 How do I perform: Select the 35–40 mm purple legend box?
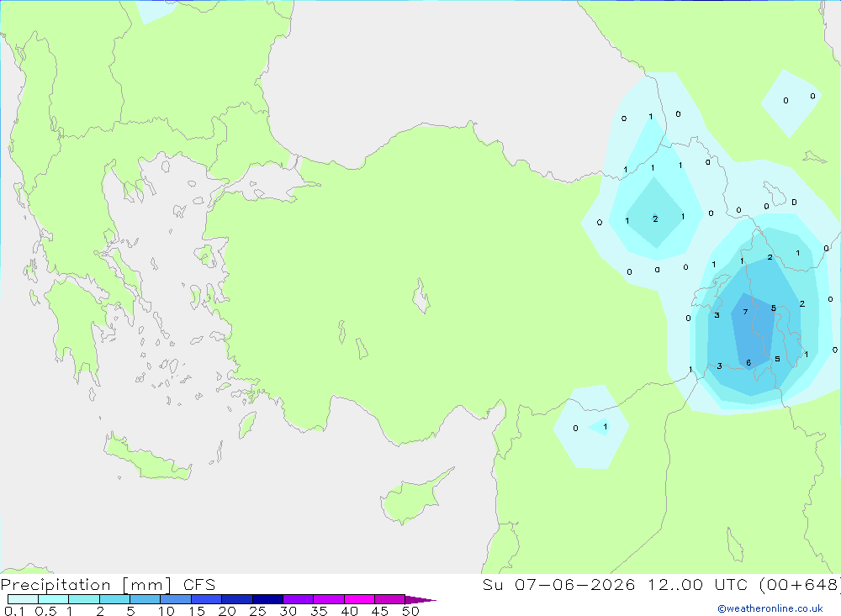tap(329, 599)
